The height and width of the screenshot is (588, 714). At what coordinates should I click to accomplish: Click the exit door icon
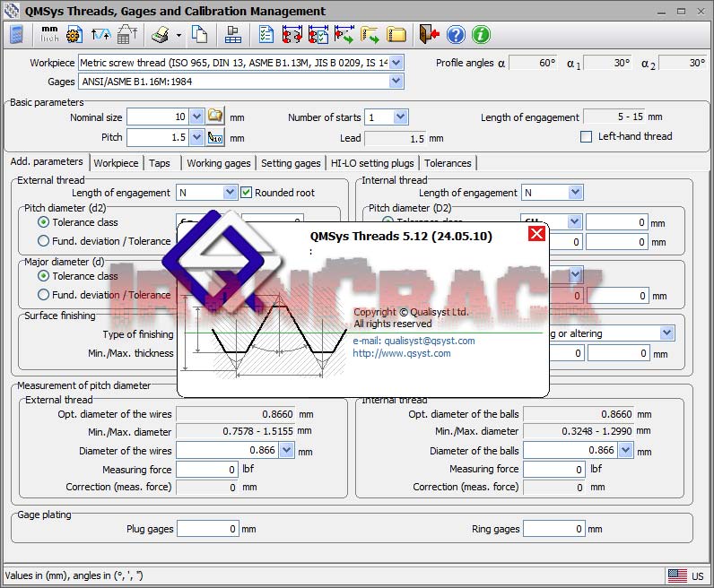pyautogui.click(x=429, y=35)
